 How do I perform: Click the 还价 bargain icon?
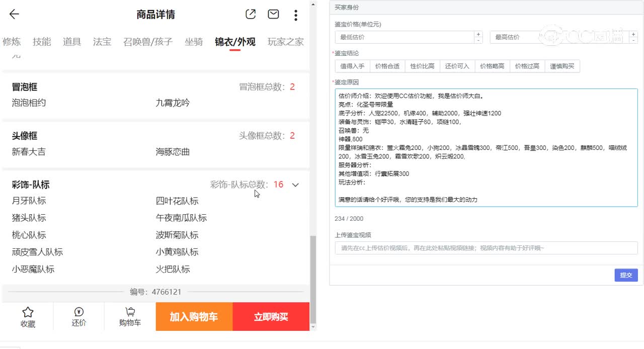point(78,316)
